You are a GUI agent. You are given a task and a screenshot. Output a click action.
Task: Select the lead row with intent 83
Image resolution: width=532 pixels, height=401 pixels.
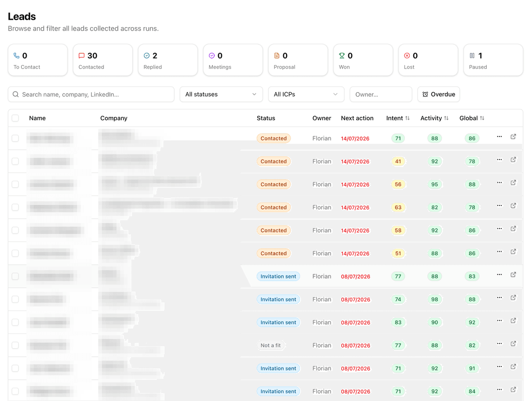click(15, 322)
